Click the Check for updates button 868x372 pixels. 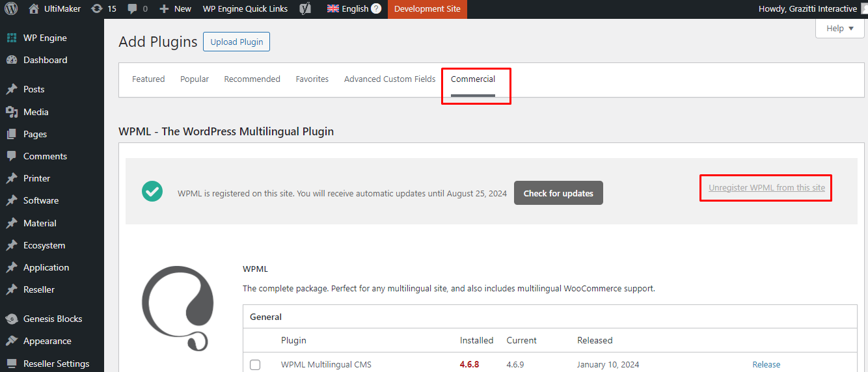coord(558,193)
